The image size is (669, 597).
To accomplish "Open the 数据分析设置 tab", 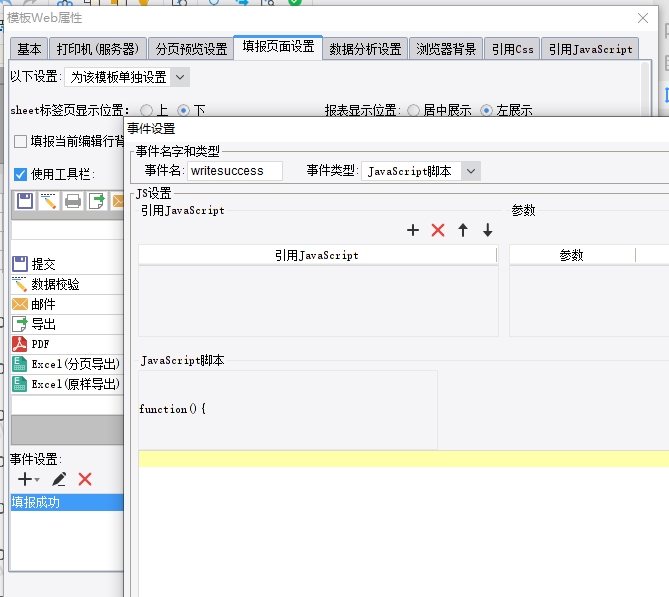I will point(365,49).
